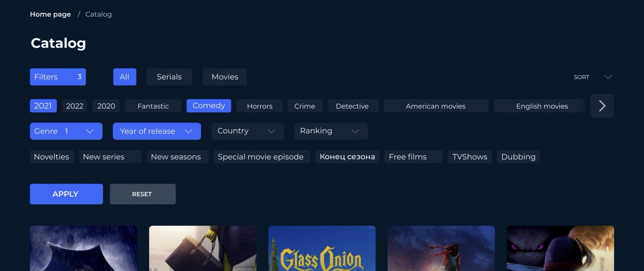Go to Home page breadcrumb
This screenshot has width=644, height=271.
click(x=50, y=14)
